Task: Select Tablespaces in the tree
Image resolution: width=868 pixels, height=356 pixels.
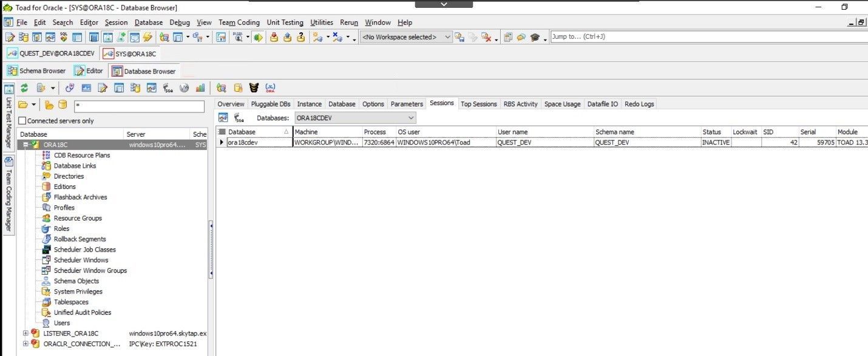Action: click(71, 302)
